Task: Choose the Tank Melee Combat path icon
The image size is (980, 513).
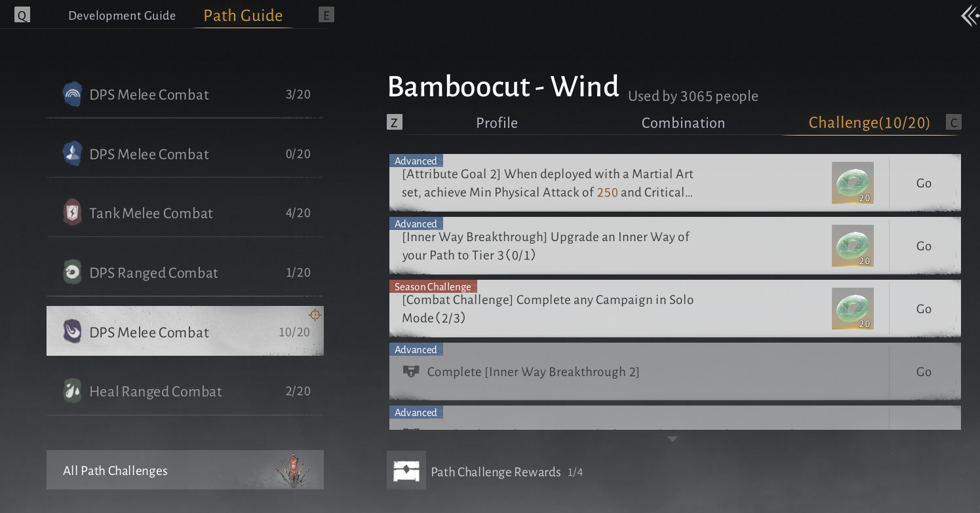Action: pos(72,213)
